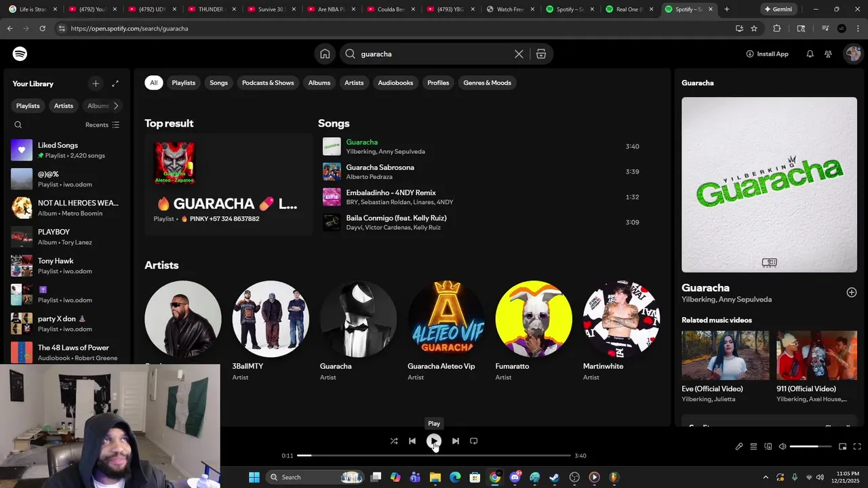Open the Browse icon beside the search bar

(541, 54)
